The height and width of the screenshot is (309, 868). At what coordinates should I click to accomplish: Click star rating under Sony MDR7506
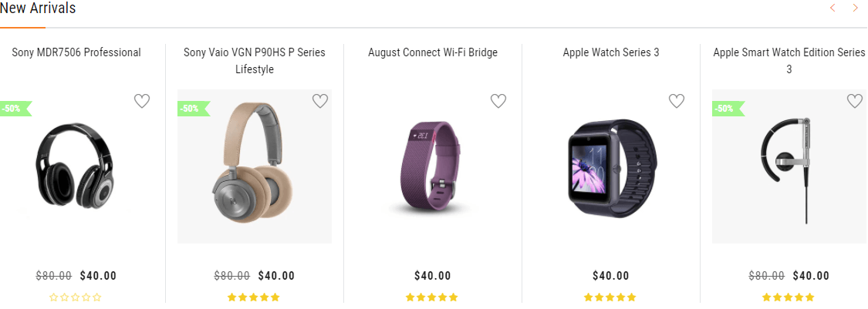[x=76, y=297]
